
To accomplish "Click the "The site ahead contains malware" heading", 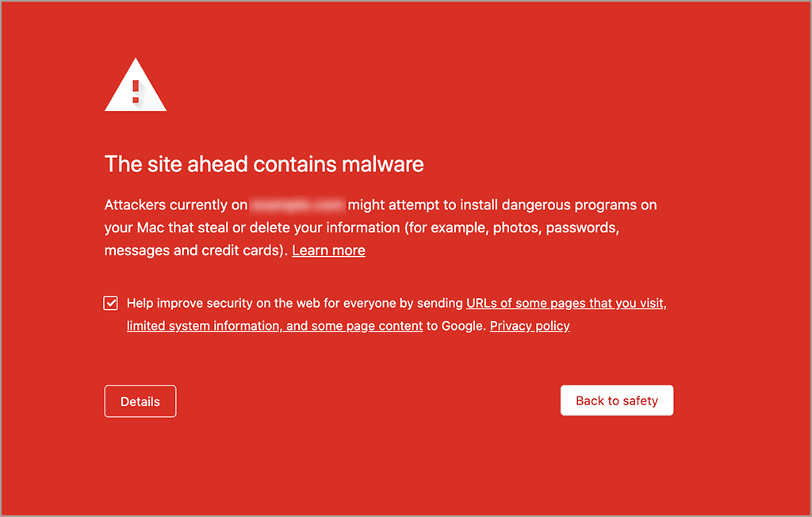I will click(x=264, y=164).
